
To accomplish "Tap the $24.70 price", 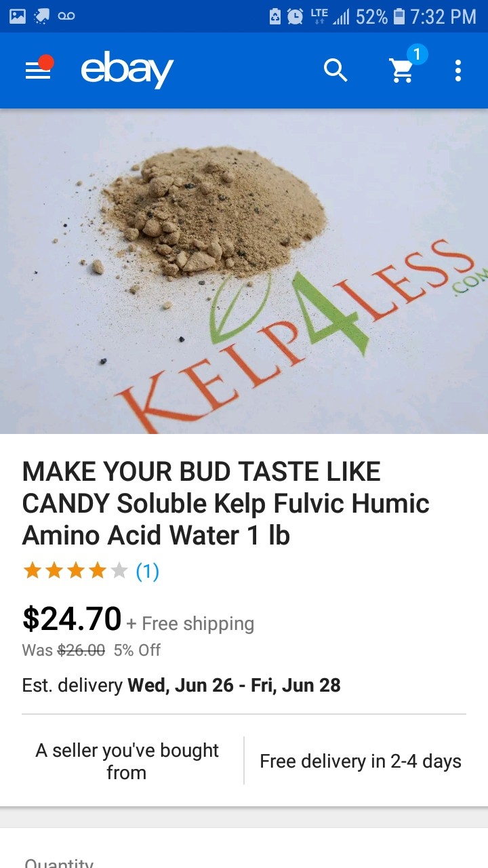I will pos(72,618).
